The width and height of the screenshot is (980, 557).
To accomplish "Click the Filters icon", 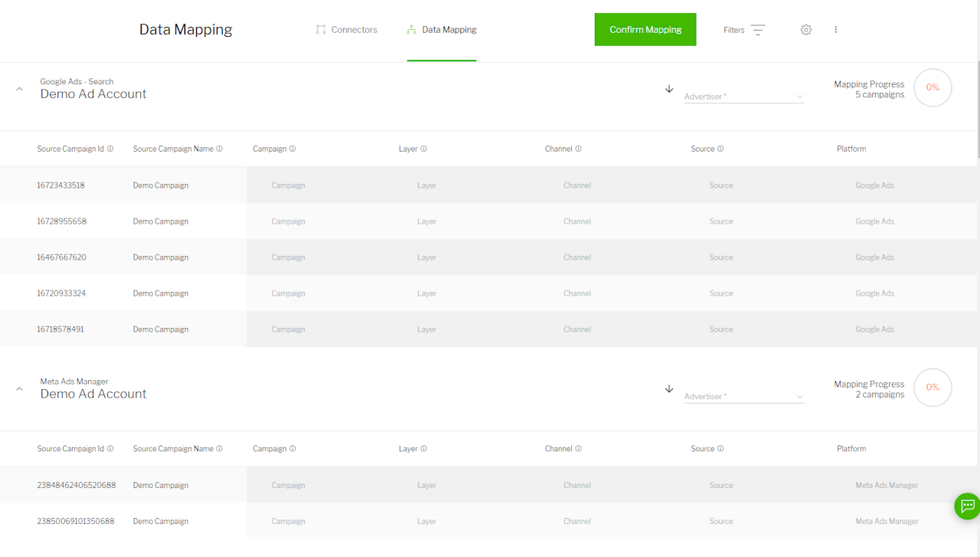I will pos(757,30).
